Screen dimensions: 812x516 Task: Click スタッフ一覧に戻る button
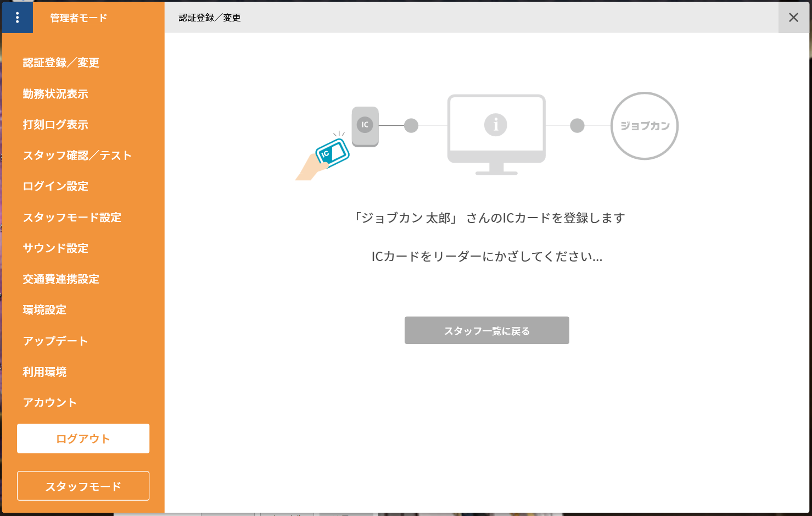[487, 330]
